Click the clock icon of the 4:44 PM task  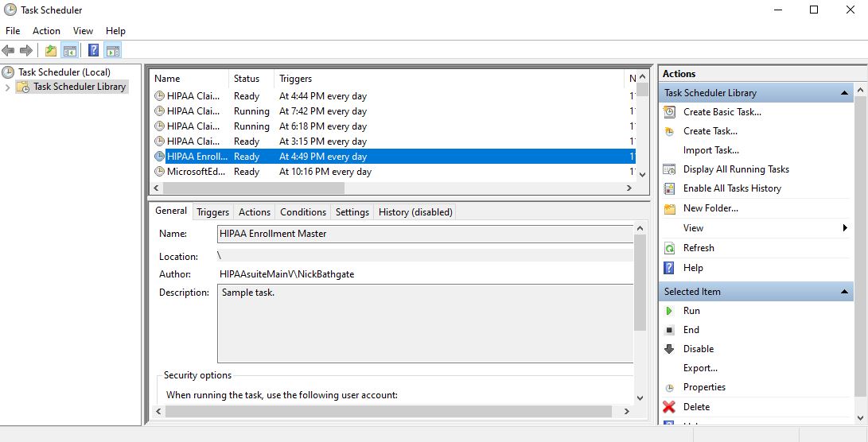click(159, 96)
